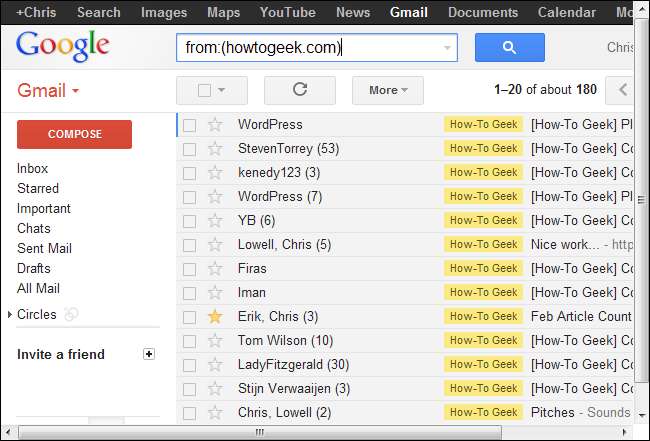Click the vertical scrollbar thumb
The width and height of the screenshot is (650, 441).
[x=641, y=201]
